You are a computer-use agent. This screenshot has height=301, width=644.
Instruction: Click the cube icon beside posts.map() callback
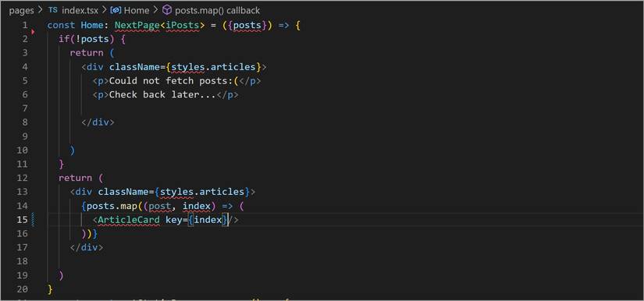(167, 10)
